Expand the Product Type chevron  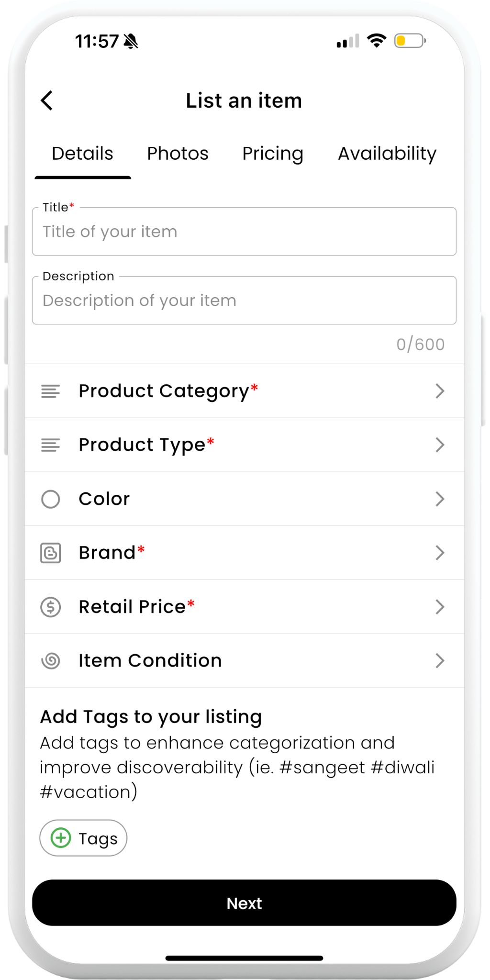point(440,445)
